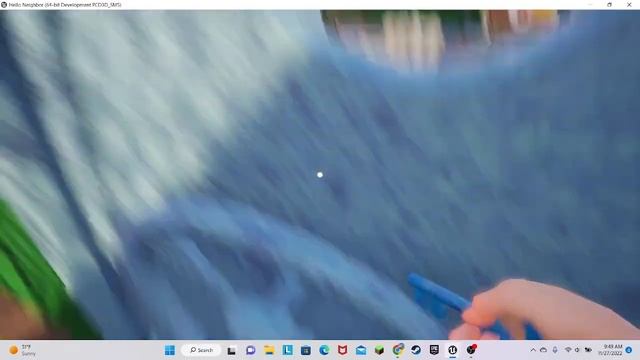Open the Epic Games Launcher icon
Image resolution: width=640 pixels, height=360 pixels.
tap(434, 350)
